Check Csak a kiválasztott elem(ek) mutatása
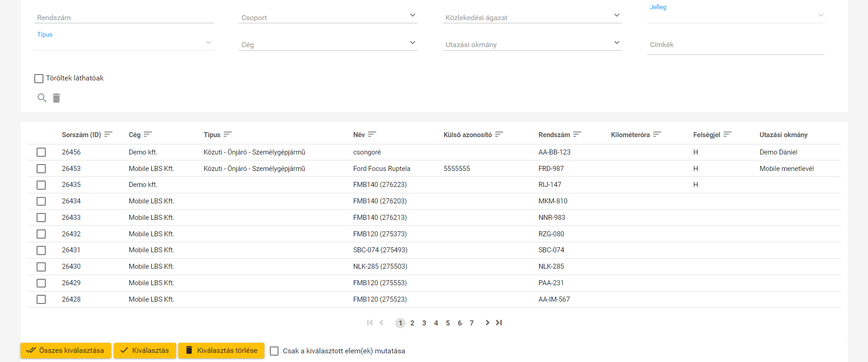Screen dimensions: 868x362 (274, 351)
